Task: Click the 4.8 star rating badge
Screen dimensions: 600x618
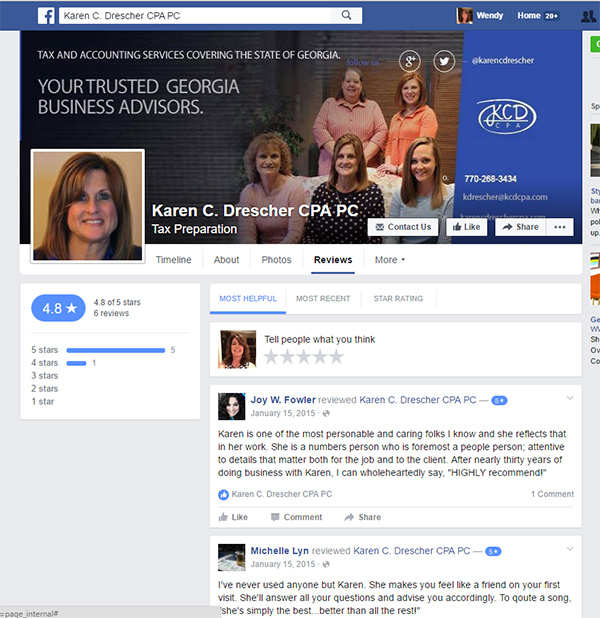Action: point(58,308)
